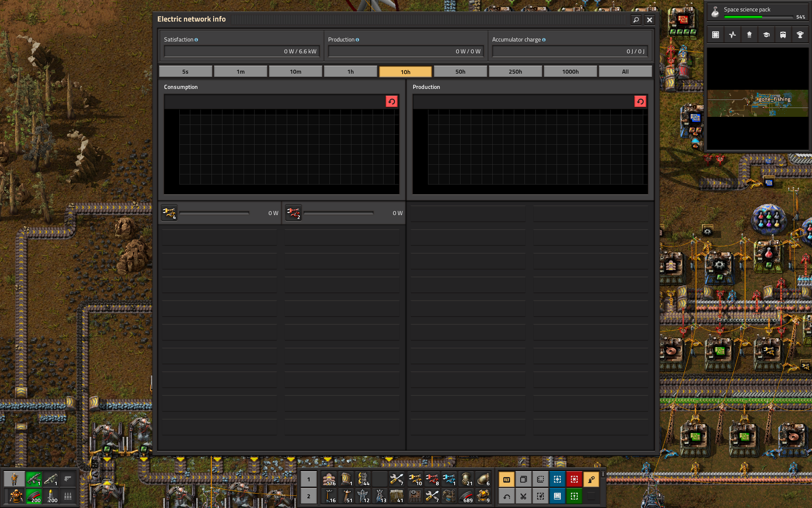Toggle the ALT mode button
Screen dimensions: 812x508
[x=506, y=479]
